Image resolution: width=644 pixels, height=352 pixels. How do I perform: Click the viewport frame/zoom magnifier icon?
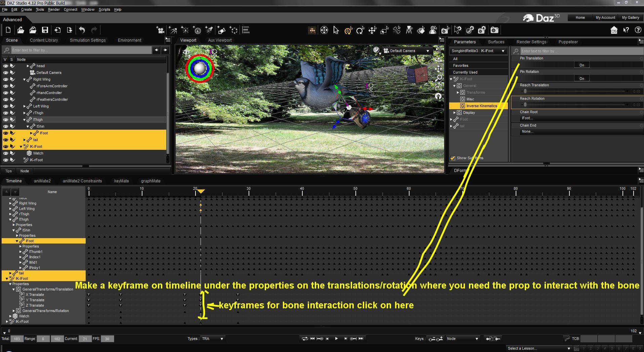(x=438, y=78)
